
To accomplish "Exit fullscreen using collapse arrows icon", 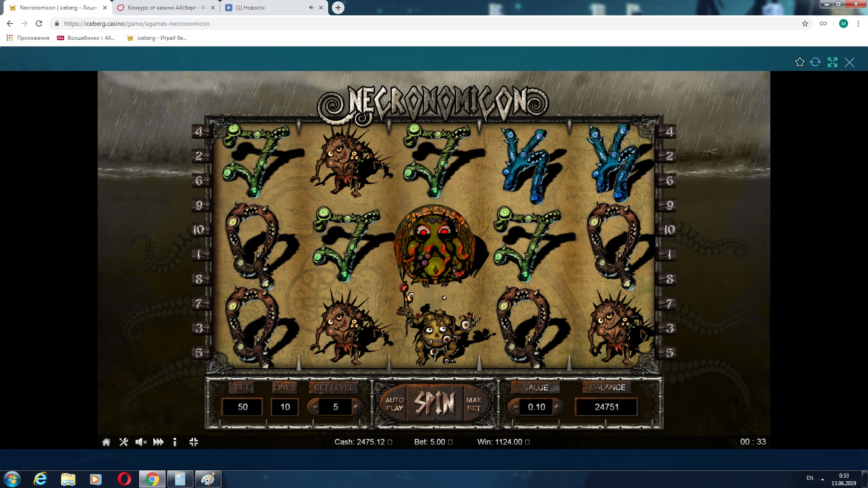I will (193, 442).
